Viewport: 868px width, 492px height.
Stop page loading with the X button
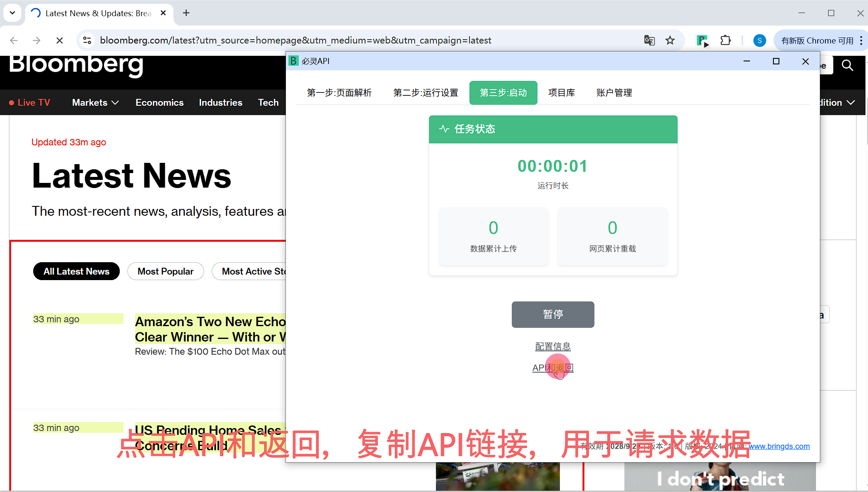click(x=60, y=41)
